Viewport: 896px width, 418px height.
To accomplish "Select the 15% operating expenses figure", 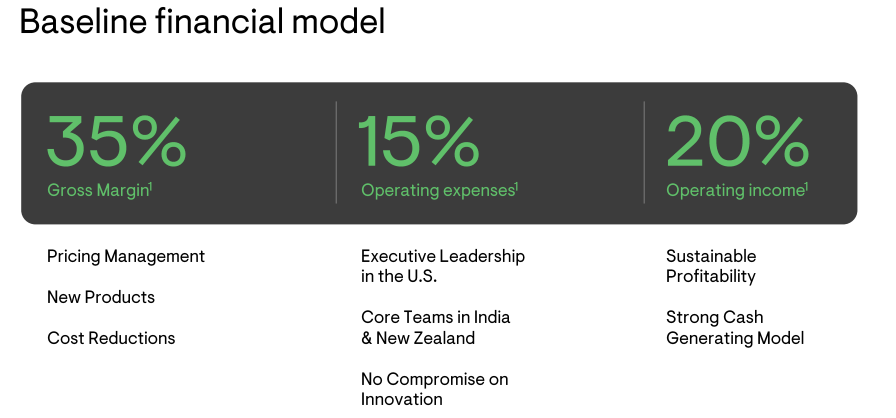I will [x=419, y=142].
